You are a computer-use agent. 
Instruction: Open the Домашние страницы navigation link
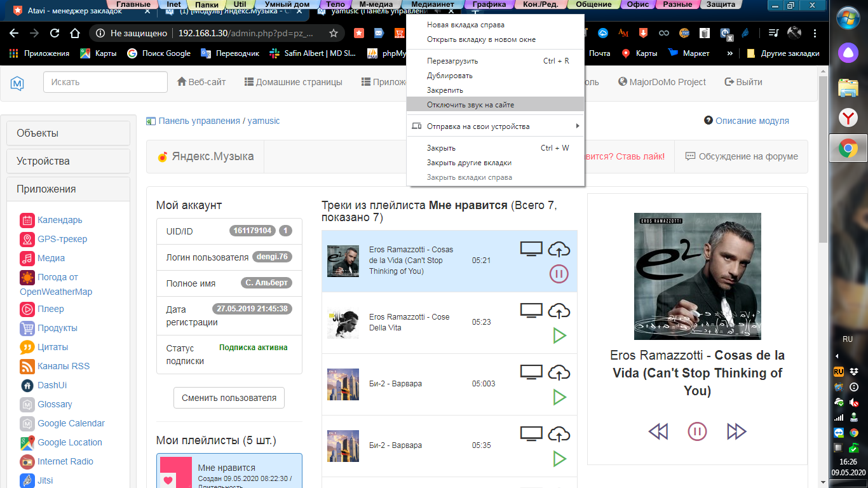294,82
